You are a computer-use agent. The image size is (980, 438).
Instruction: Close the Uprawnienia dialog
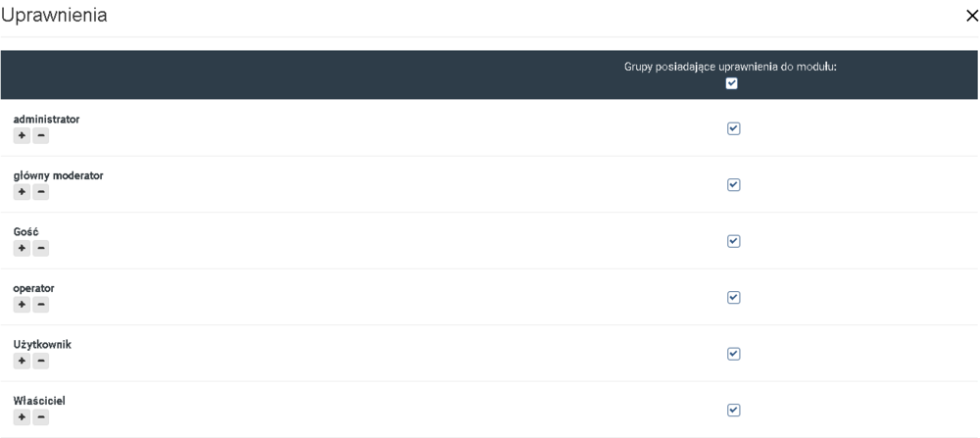[971, 17]
